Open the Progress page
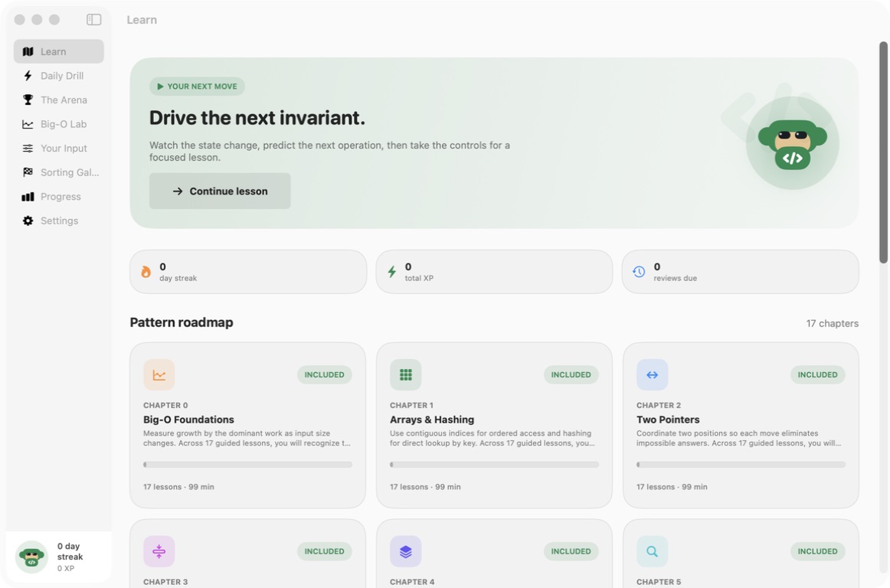Image resolution: width=890 pixels, height=588 pixels. click(x=59, y=196)
